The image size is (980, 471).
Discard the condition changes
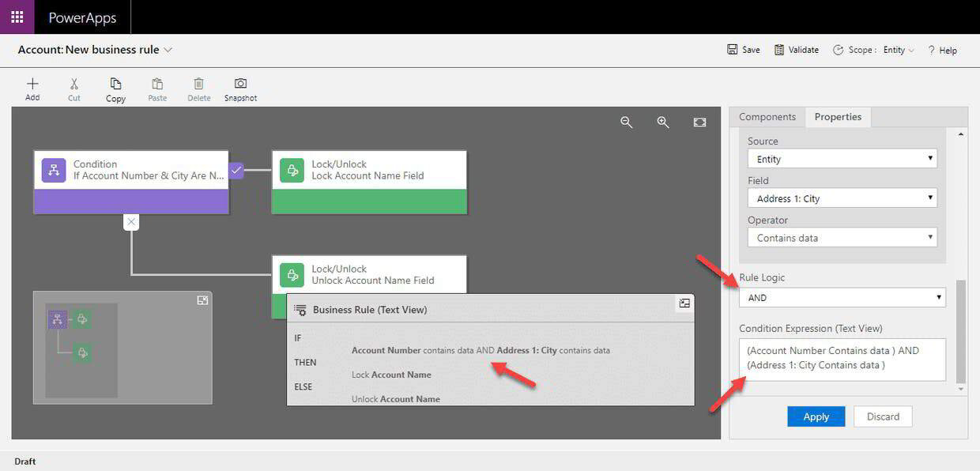click(883, 416)
